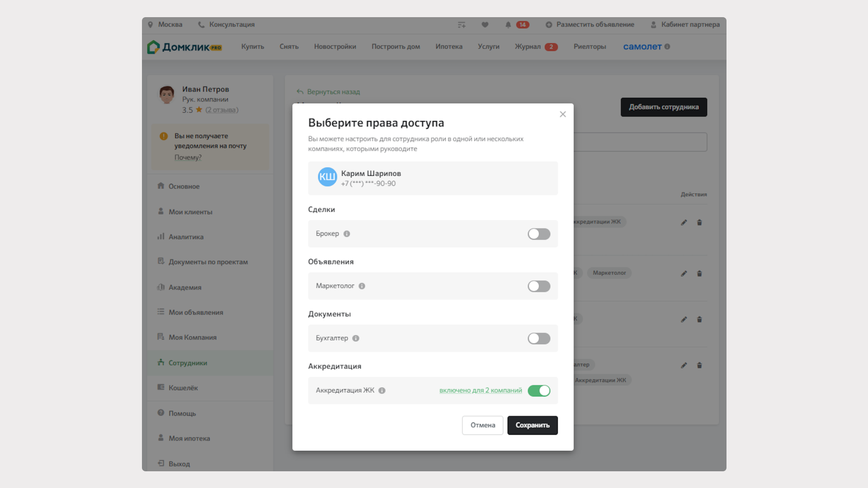The width and height of the screenshot is (868, 488).
Task: Delete the last employee row (trash icon)
Action: coord(699,365)
